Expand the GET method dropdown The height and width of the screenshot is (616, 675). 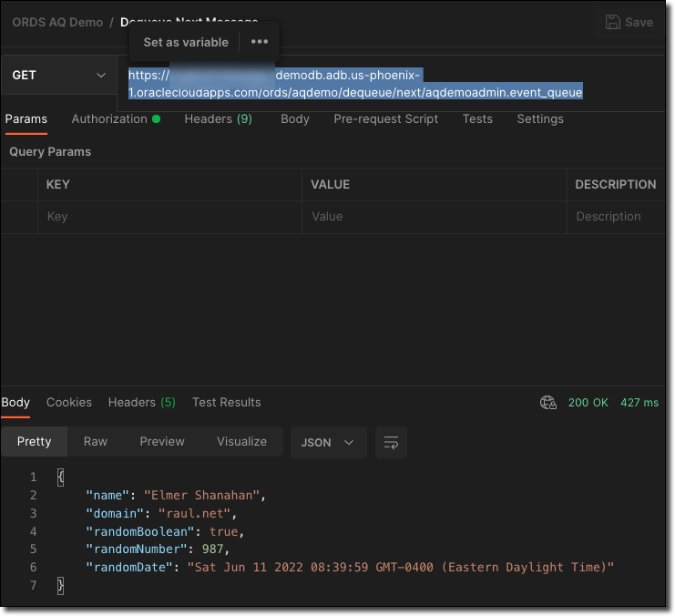(x=58, y=76)
